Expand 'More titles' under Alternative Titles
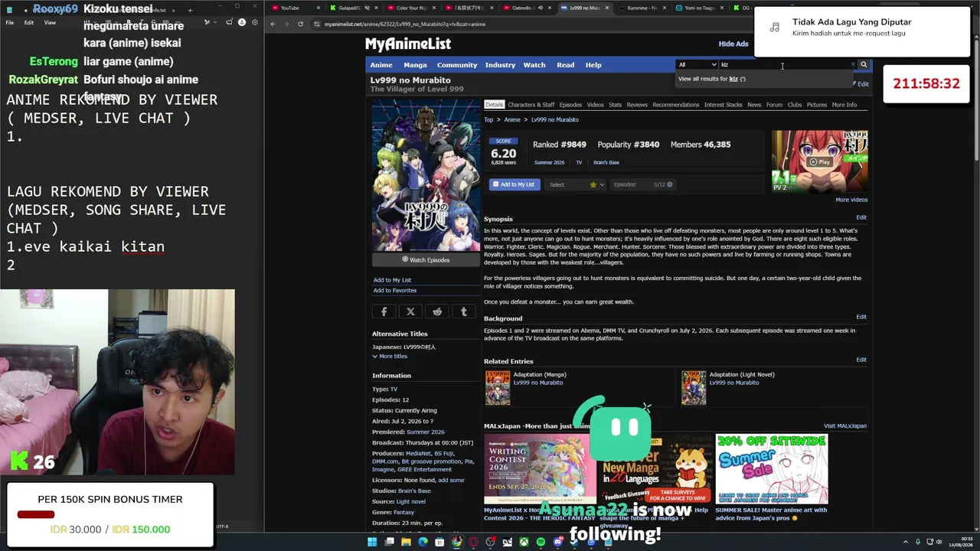 (x=390, y=357)
